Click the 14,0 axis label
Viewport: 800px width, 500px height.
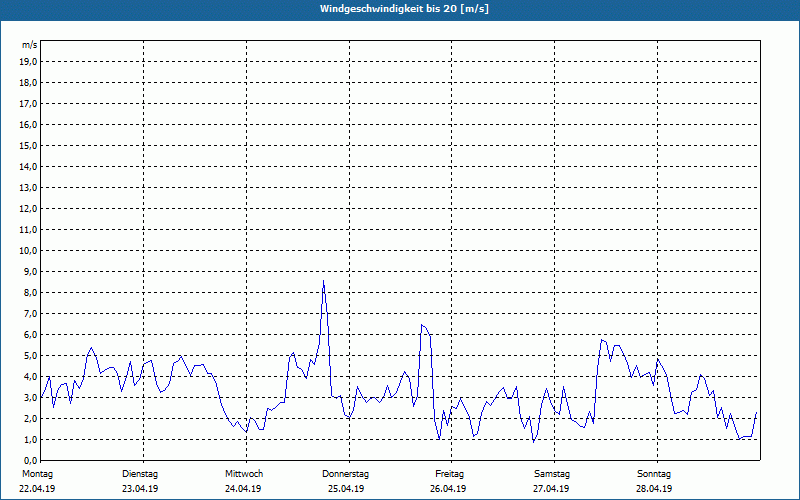[x=29, y=166]
